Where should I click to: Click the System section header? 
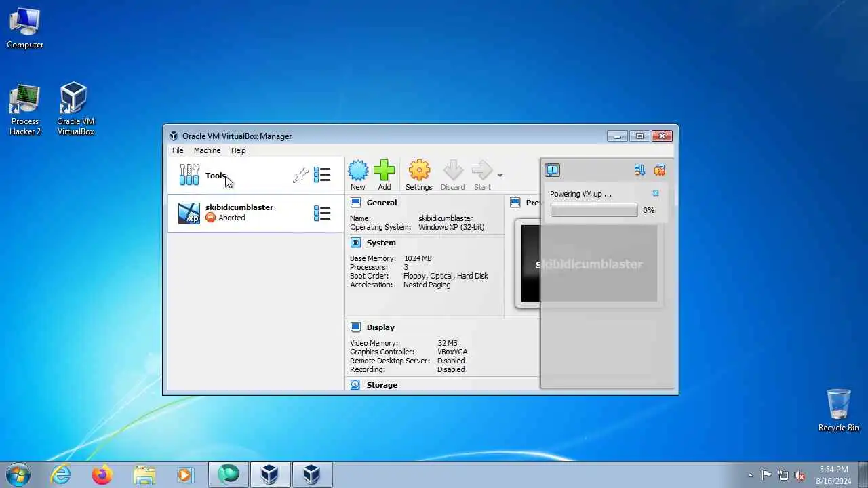tap(381, 243)
